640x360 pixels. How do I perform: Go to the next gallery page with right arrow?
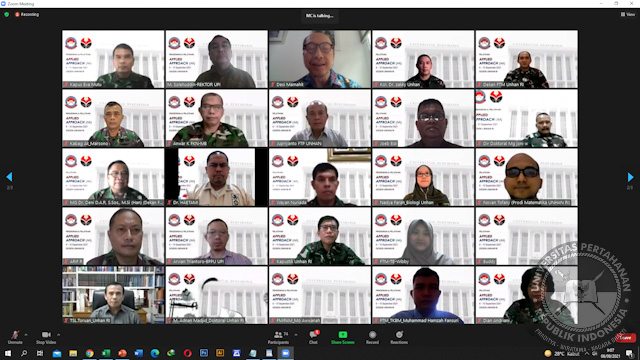click(x=631, y=177)
